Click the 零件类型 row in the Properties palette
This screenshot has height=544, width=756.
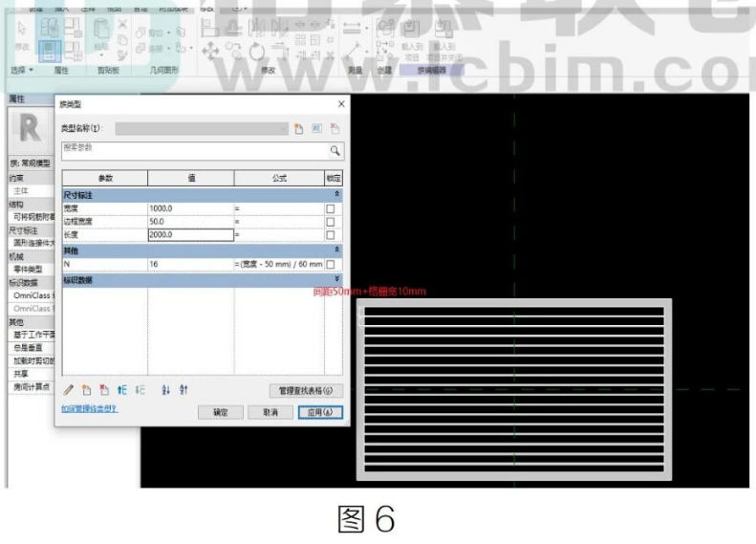tap(32, 269)
